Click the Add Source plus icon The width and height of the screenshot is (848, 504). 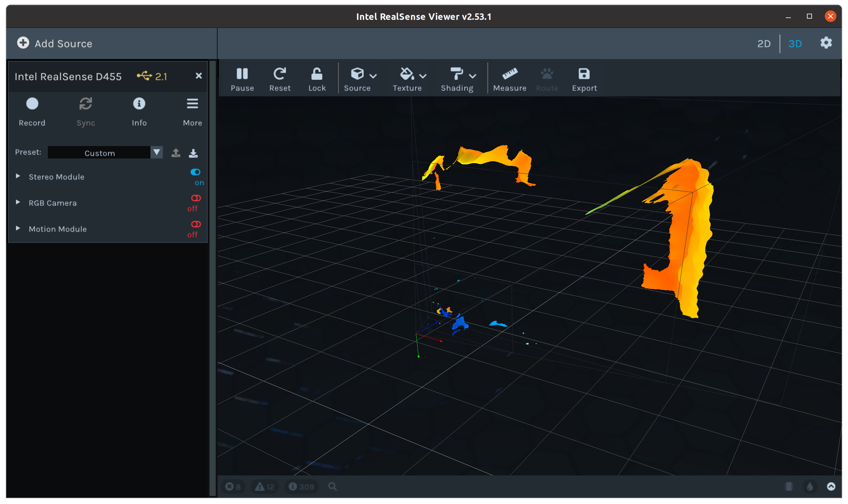coord(23,43)
